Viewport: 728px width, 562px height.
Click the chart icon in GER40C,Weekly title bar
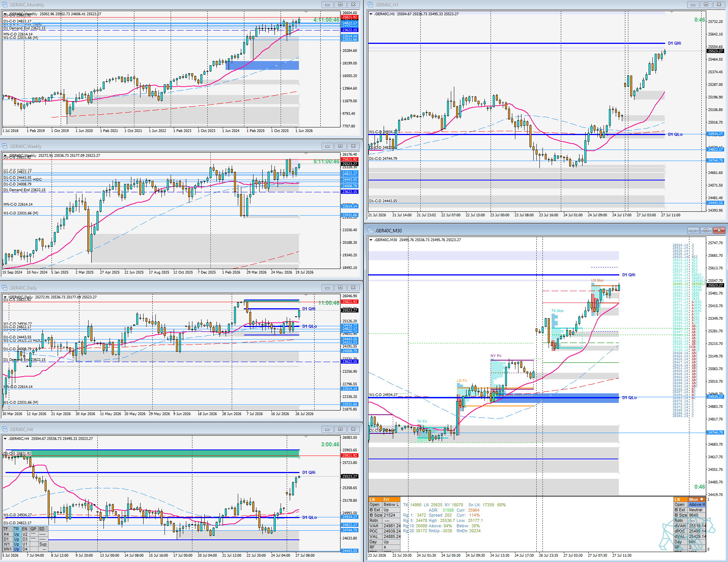click(x=5, y=146)
